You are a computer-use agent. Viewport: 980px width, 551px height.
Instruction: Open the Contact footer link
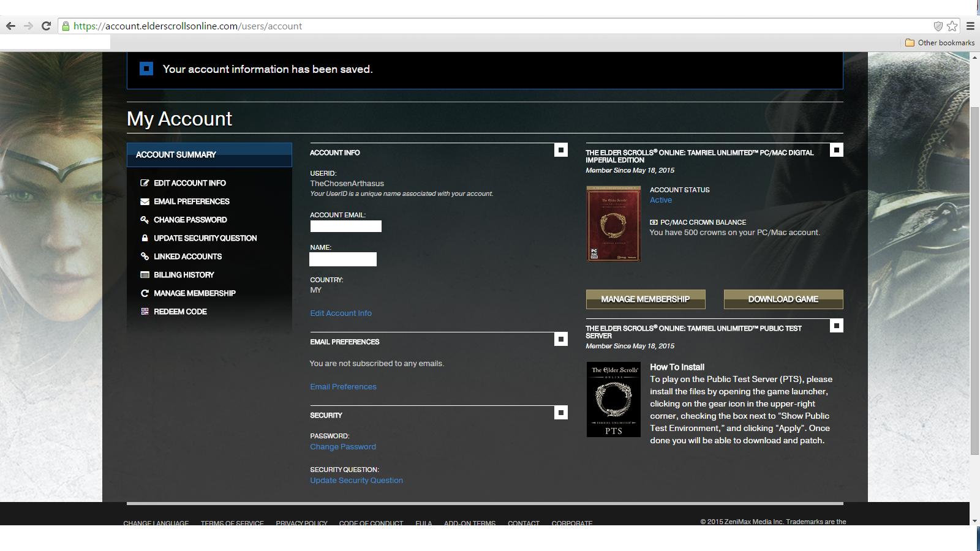(x=524, y=523)
